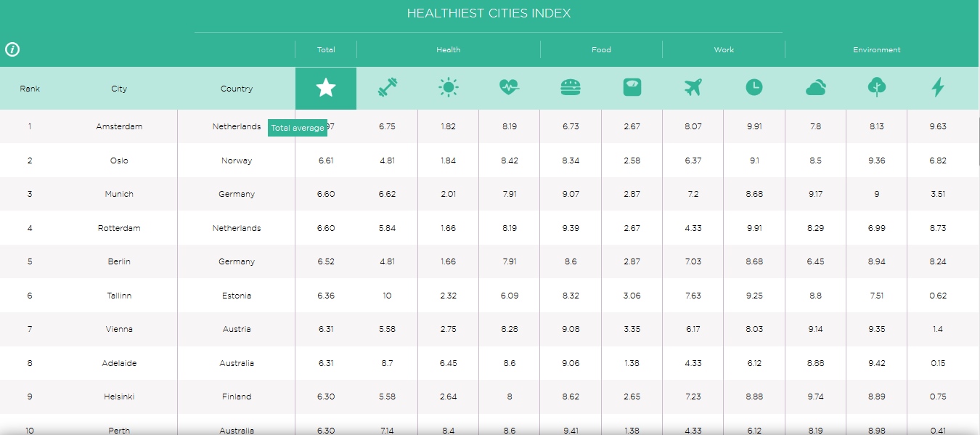Click the sun sunshine hours icon
This screenshot has width=980, height=435.
tap(449, 89)
